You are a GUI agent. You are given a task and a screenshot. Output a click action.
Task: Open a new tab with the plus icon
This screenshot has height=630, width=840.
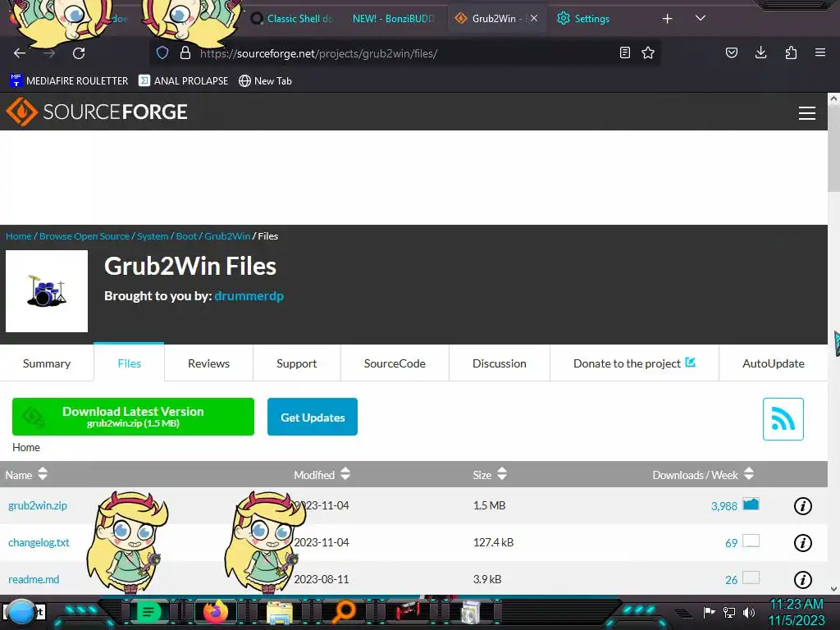pos(668,19)
